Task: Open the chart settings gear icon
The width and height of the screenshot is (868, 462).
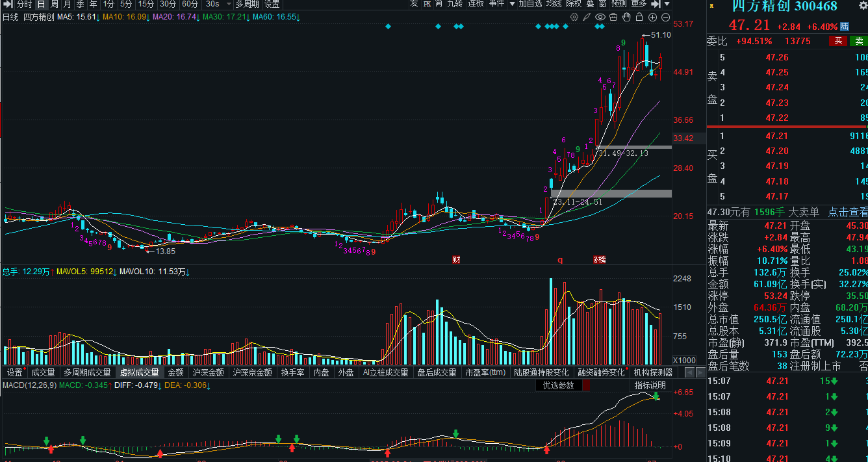Action: click(574, 17)
